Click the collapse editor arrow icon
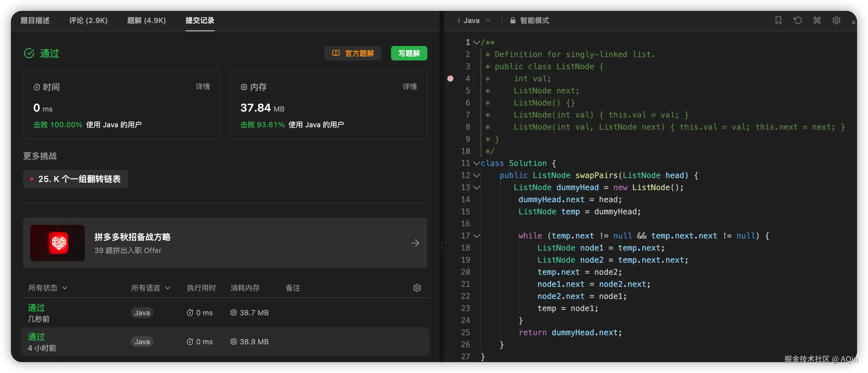Viewport: 868px width, 373px height. pos(854,22)
